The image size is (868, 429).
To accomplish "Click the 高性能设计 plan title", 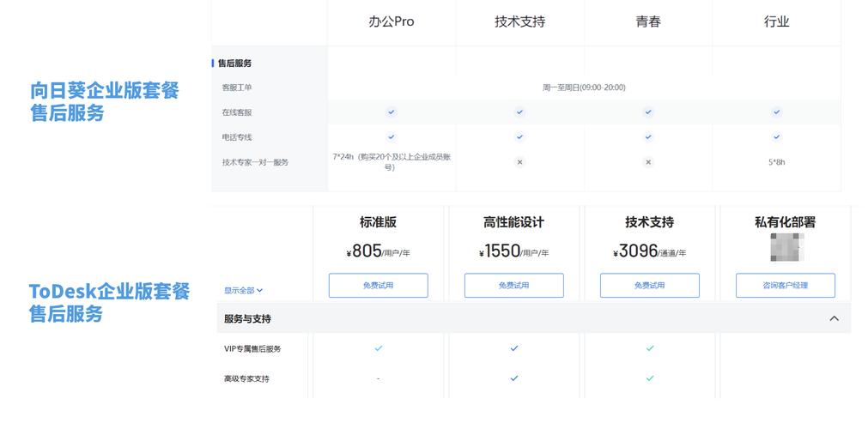I will point(513,222).
